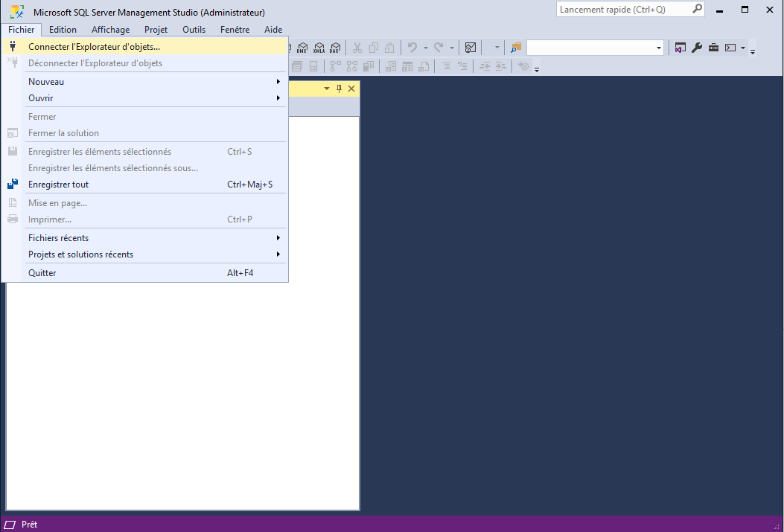Viewport: 784px width, 532px height.
Task: Click Imprimer... menu entry
Action: tap(145, 219)
